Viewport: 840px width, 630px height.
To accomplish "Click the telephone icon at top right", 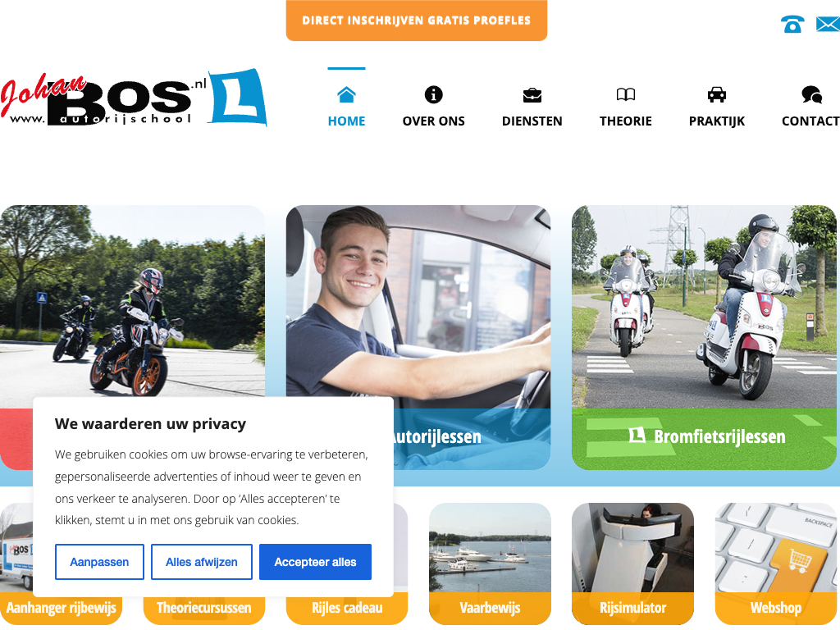I will click(x=792, y=25).
